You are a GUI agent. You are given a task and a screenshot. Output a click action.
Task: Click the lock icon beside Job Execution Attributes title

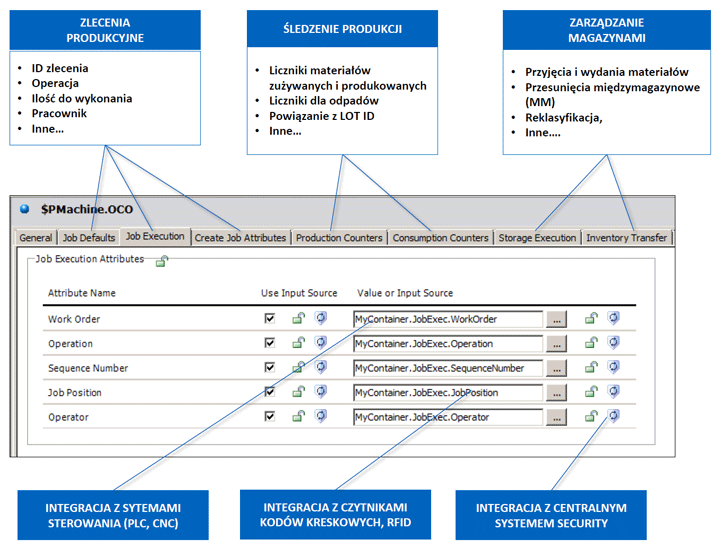[x=162, y=261]
